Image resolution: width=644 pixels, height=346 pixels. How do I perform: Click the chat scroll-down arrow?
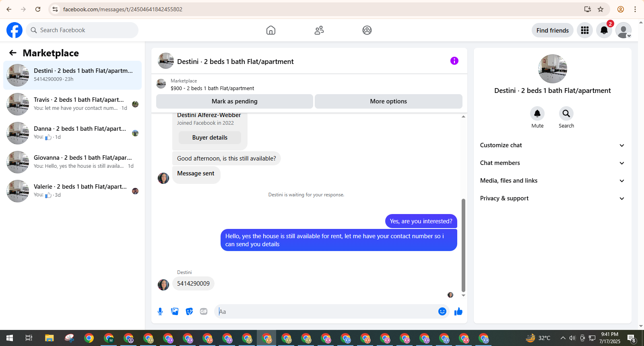(x=463, y=295)
